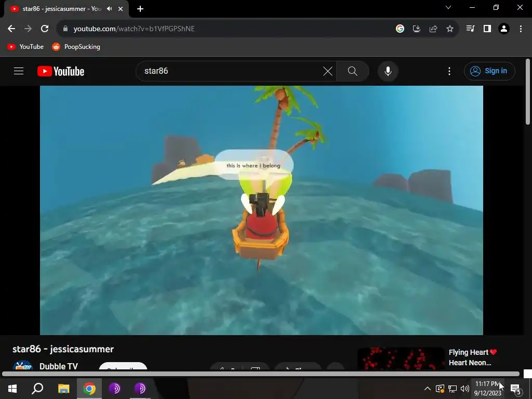
Task: Open Windows notification center
Action: 515,389
